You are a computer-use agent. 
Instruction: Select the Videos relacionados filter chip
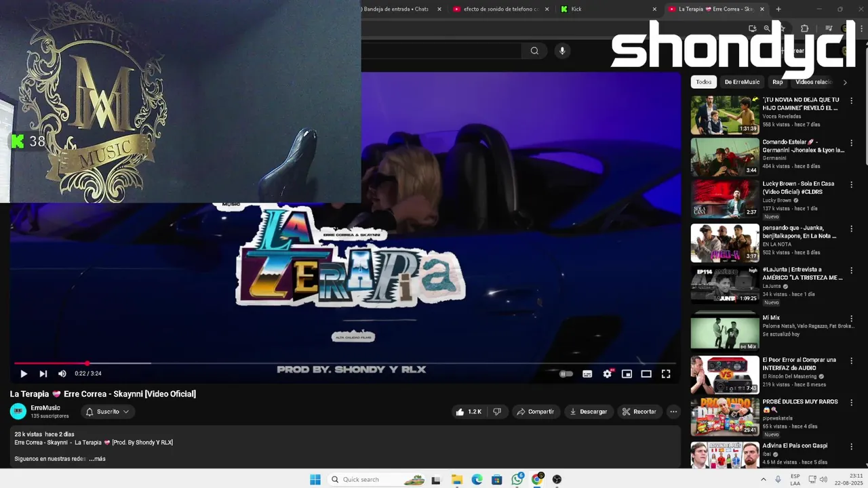pos(813,82)
